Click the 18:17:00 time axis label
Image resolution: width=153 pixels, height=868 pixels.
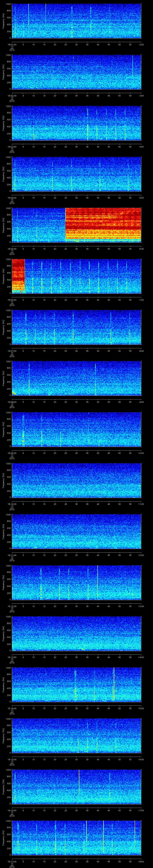[x=12, y=861]
